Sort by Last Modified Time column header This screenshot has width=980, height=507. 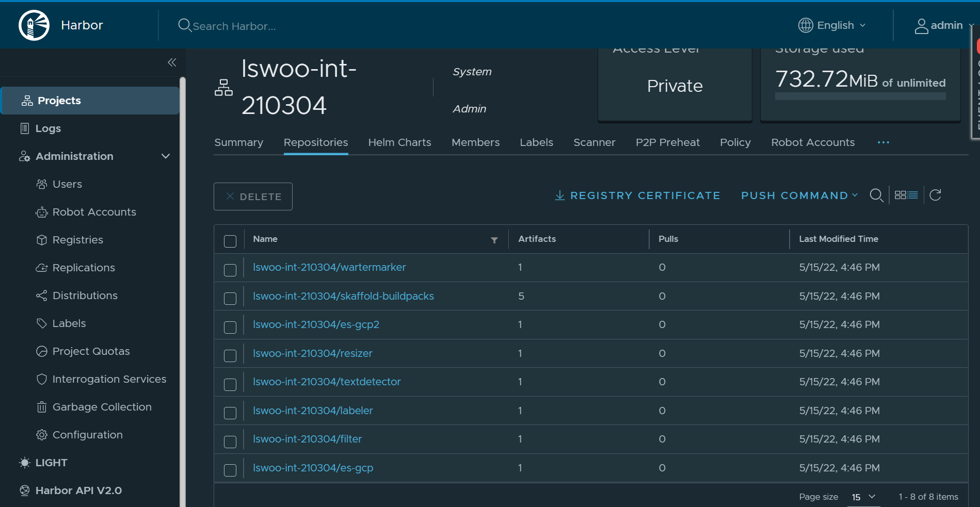(839, 239)
